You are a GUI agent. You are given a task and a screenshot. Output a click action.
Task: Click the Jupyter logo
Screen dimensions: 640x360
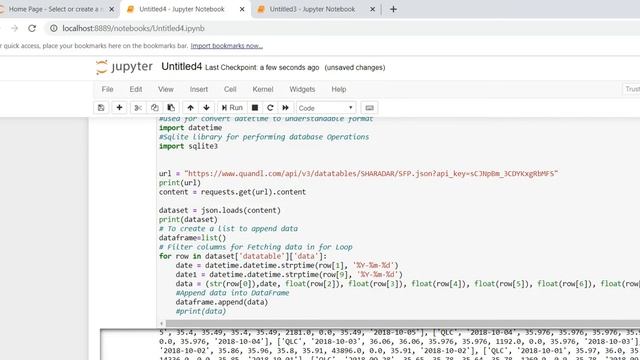click(124, 67)
